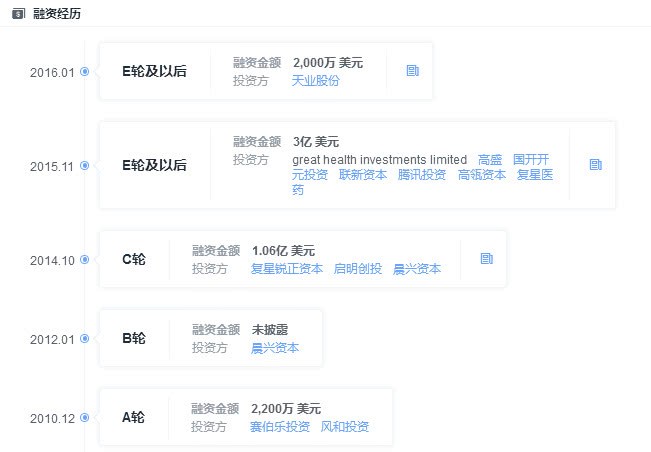Click 晨兴资本 in the B轮 row
This screenshot has height=452, width=651.
(275, 348)
